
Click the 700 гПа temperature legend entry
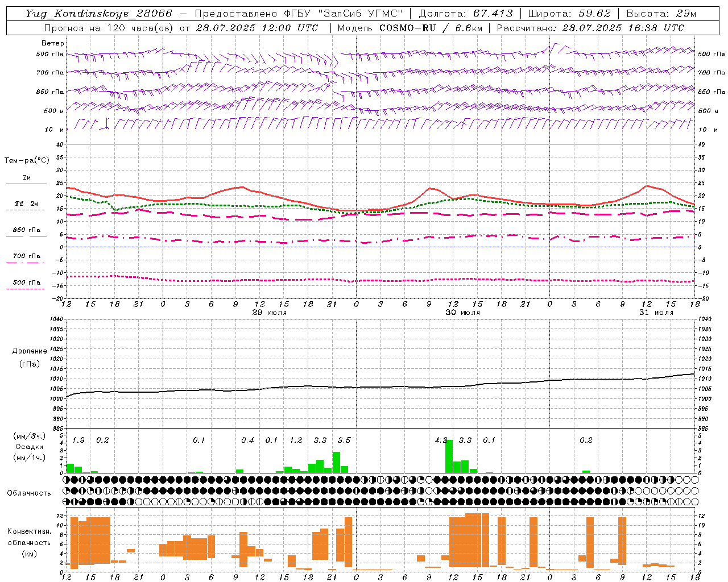point(27,256)
